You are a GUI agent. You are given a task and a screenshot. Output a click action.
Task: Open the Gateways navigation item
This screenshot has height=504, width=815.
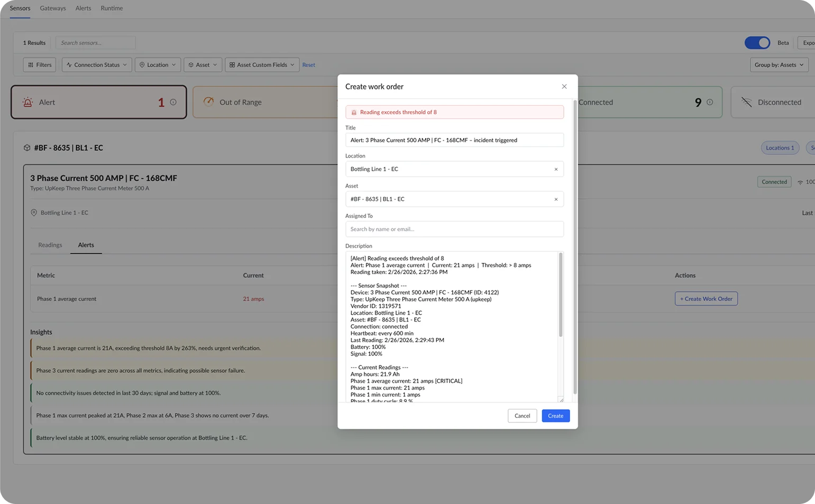pos(52,8)
